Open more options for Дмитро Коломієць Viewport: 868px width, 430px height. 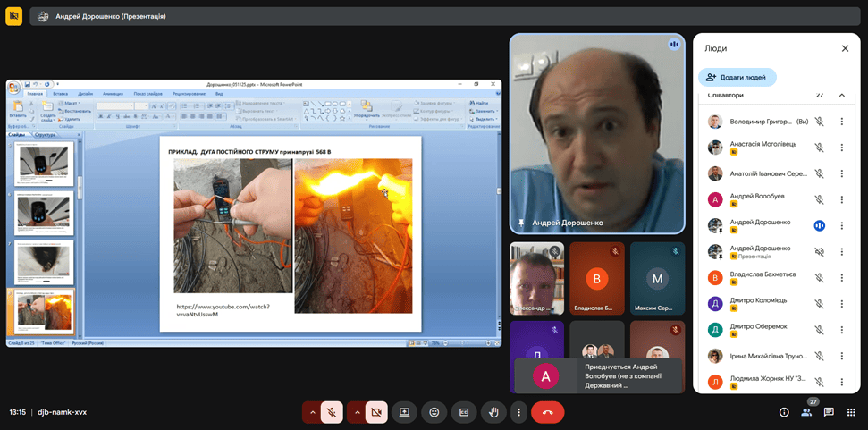(x=841, y=303)
